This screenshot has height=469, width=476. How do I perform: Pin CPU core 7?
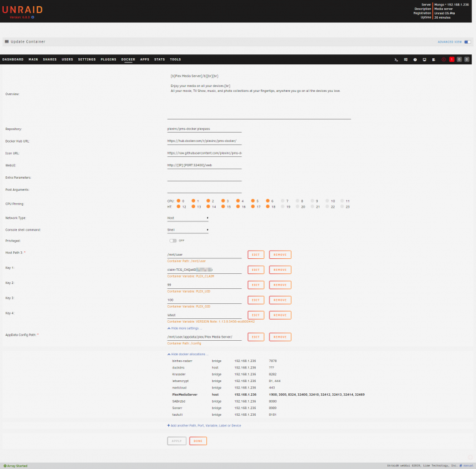point(283,201)
